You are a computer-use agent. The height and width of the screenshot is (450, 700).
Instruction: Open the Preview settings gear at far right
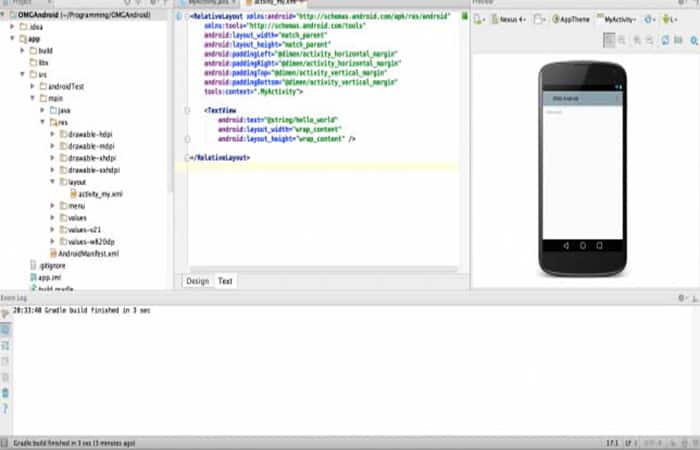point(694,41)
